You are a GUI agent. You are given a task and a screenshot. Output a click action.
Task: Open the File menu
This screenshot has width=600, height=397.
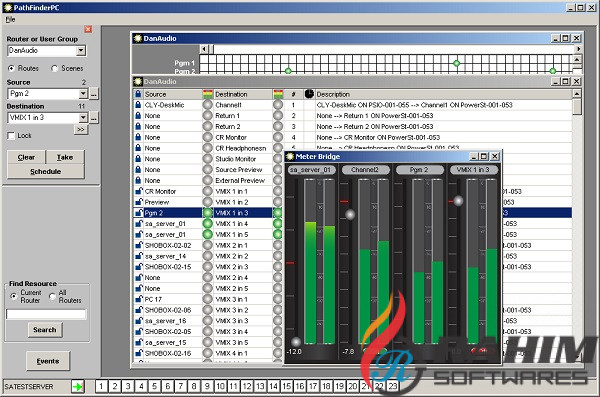point(10,20)
